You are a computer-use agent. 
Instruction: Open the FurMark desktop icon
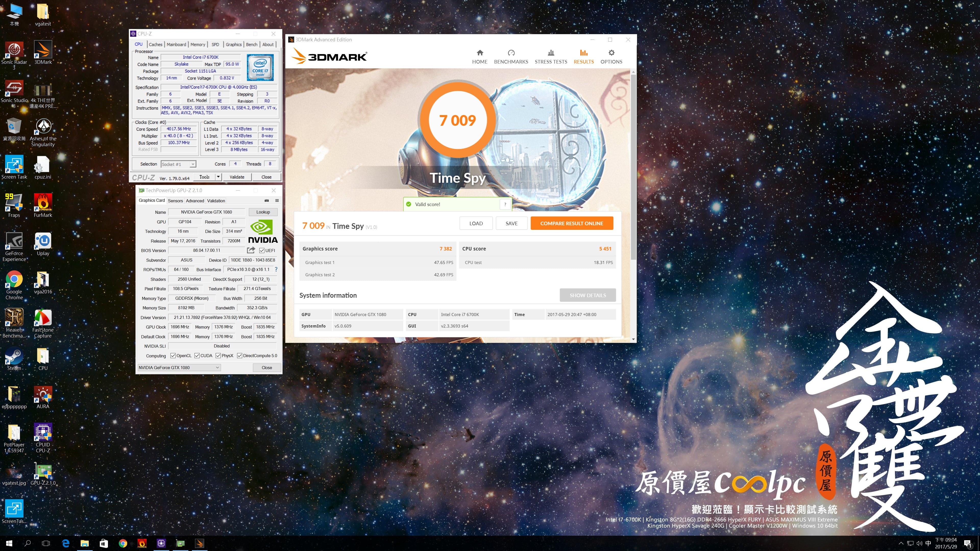[43, 206]
